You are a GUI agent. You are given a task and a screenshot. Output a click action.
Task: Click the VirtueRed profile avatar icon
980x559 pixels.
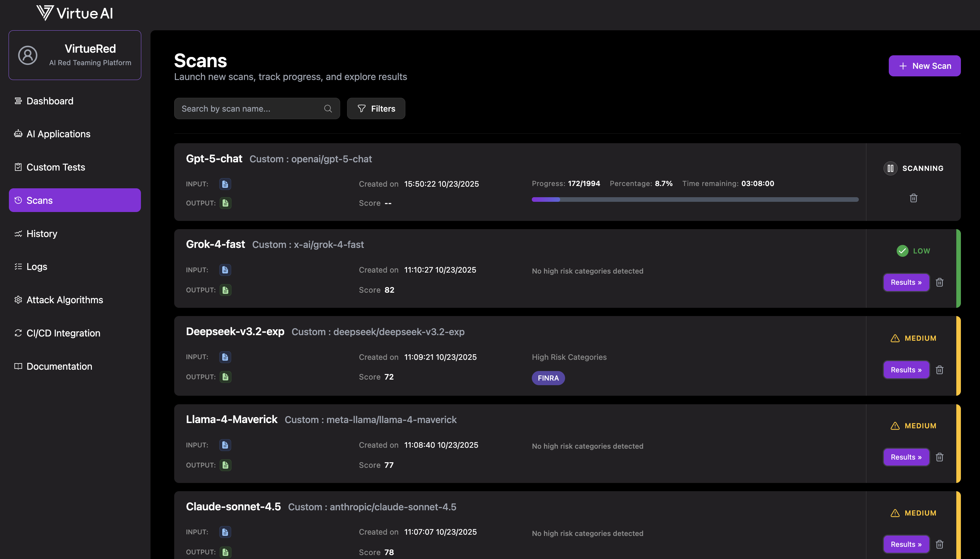27,55
